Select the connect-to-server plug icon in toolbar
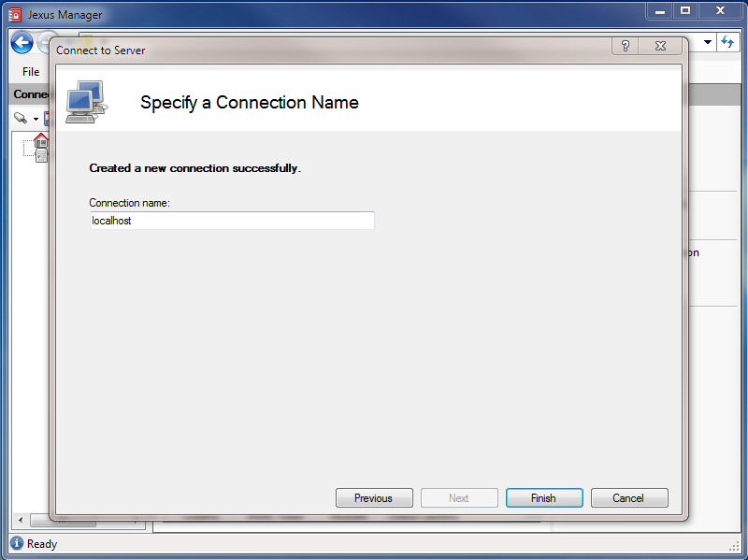748x560 pixels. pyautogui.click(x=22, y=119)
